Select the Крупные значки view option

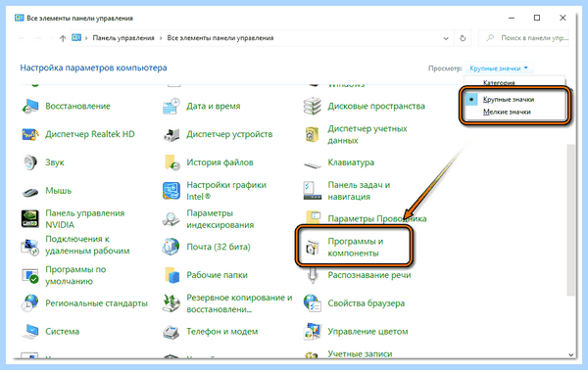509,100
